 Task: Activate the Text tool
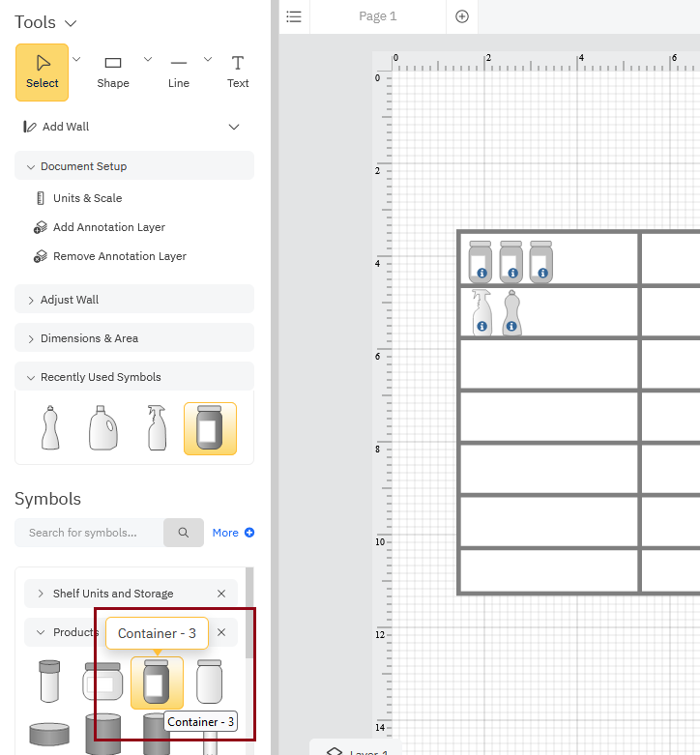(x=238, y=72)
